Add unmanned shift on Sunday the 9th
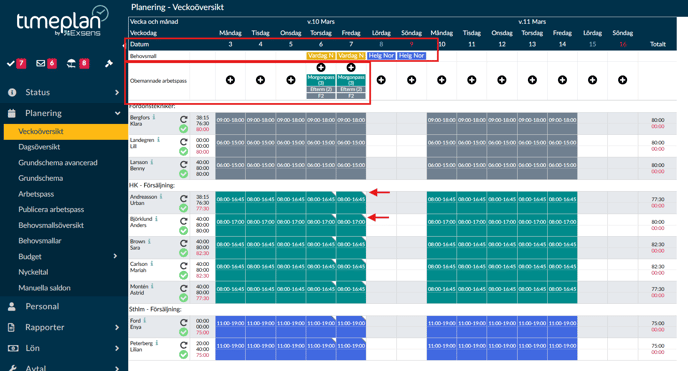The width and height of the screenshot is (688, 371). [411, 80]
